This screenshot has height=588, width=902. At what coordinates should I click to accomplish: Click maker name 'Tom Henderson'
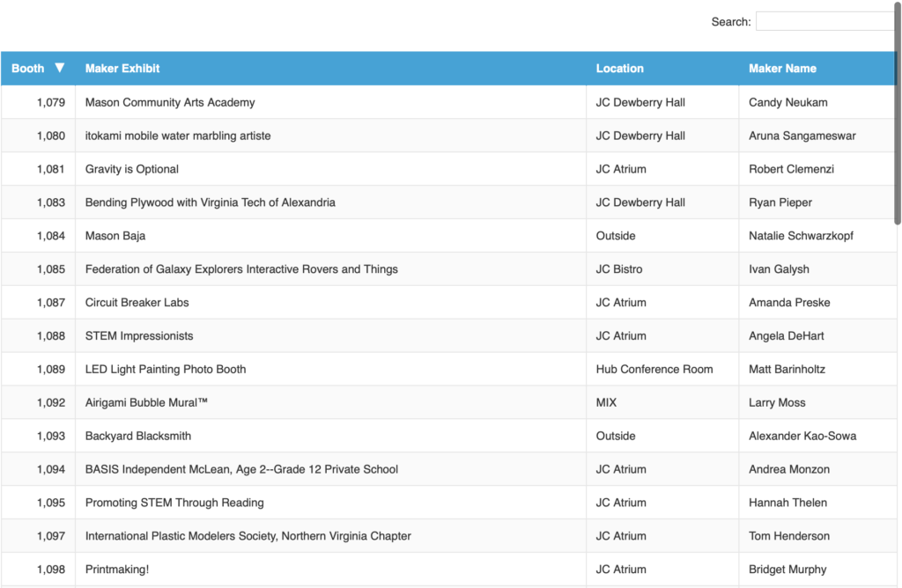(x=789, y=536)
